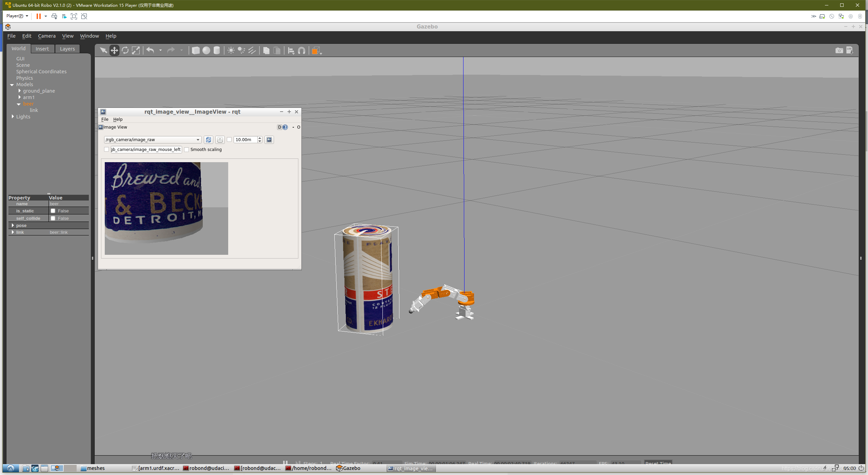Image resolution: width=868 pixels, height=475 pixels.
Task: Add a point light
Action: pos(231,51)
